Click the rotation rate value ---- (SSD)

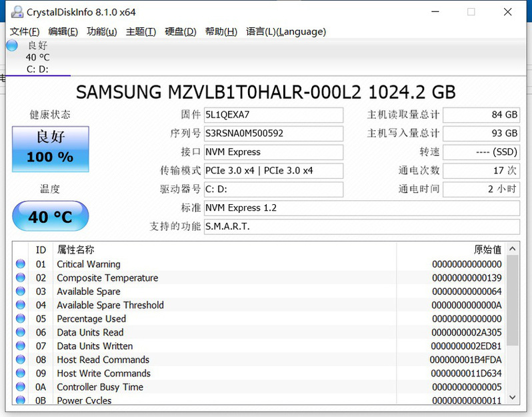(x=481, y=152)
